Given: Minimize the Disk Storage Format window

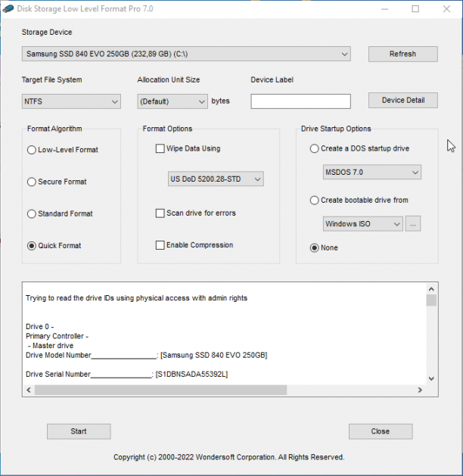Looking at the screenshot, I should [385, 9].
